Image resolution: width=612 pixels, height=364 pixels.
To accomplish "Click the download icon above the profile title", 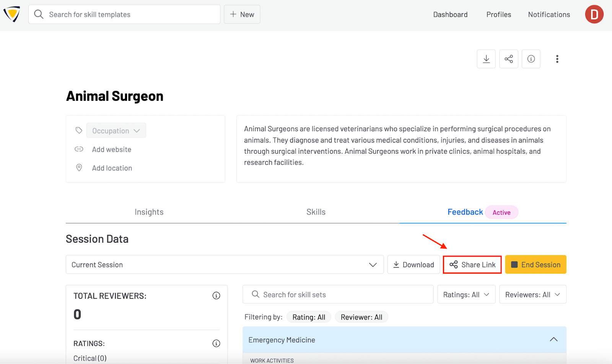I will coord(486,58).
